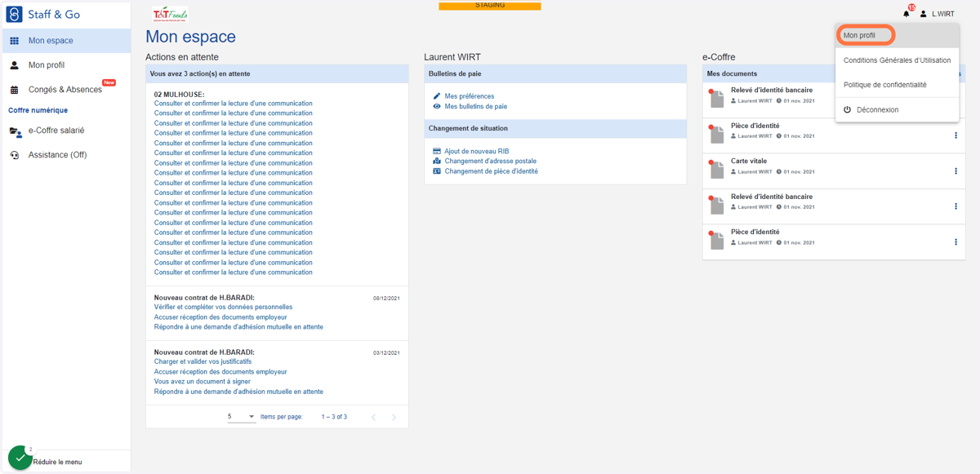Screen dimensions: 980x474
Task: Click the user avatar icon beside L.WIRT
Action: tap(924, 14)
